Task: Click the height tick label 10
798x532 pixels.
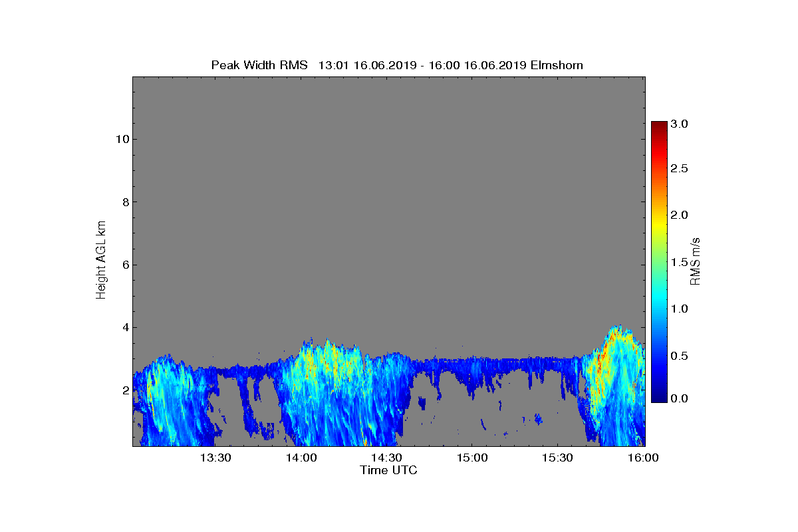Action: pyautogui.click(x=122, y=139)
